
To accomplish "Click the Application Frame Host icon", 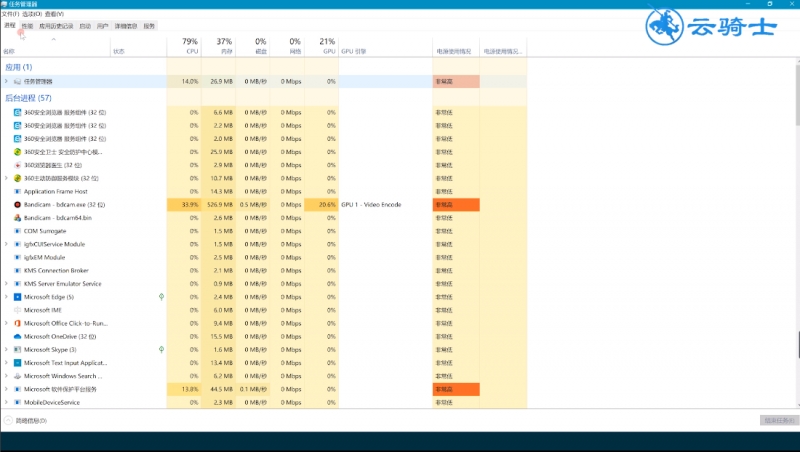I will (17, 191).
